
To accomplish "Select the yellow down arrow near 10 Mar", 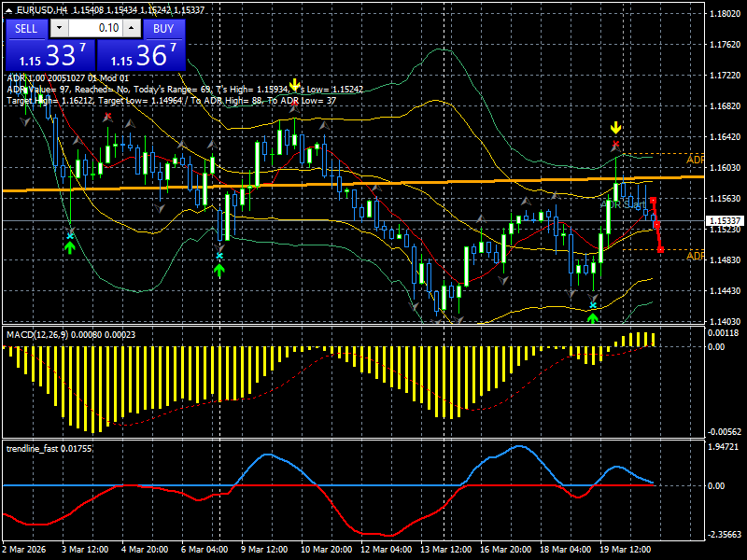I will pyautogui.click(x=295, y=85).
